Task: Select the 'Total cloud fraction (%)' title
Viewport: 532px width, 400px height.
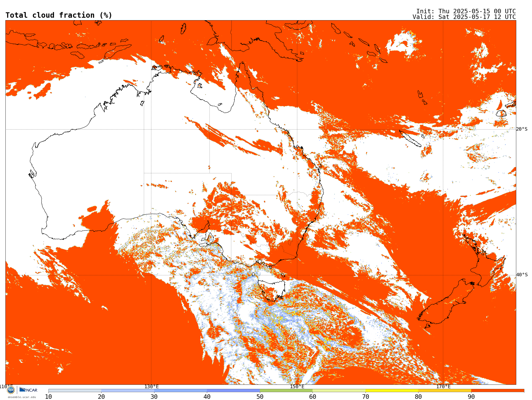Action: 59,15
